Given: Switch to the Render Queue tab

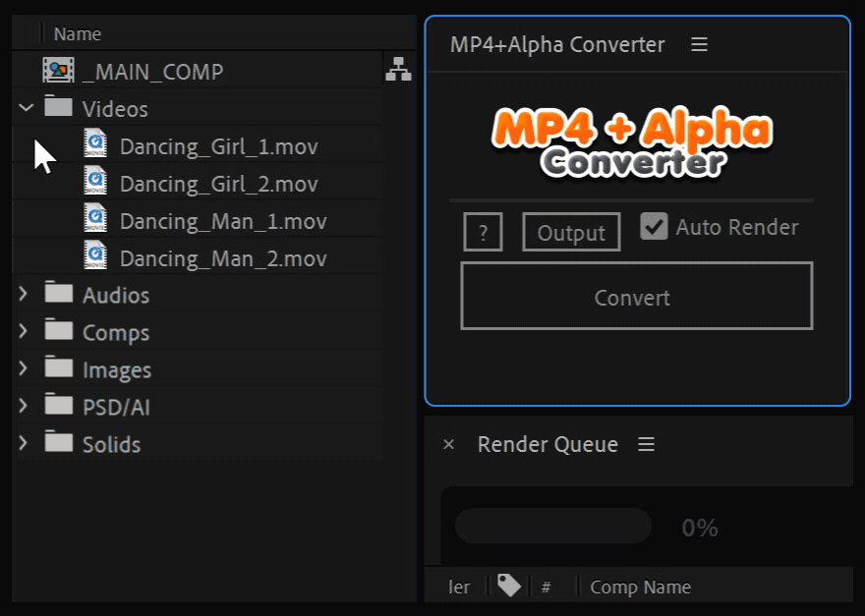Looking at the screenshot, I should pos(548,444).
